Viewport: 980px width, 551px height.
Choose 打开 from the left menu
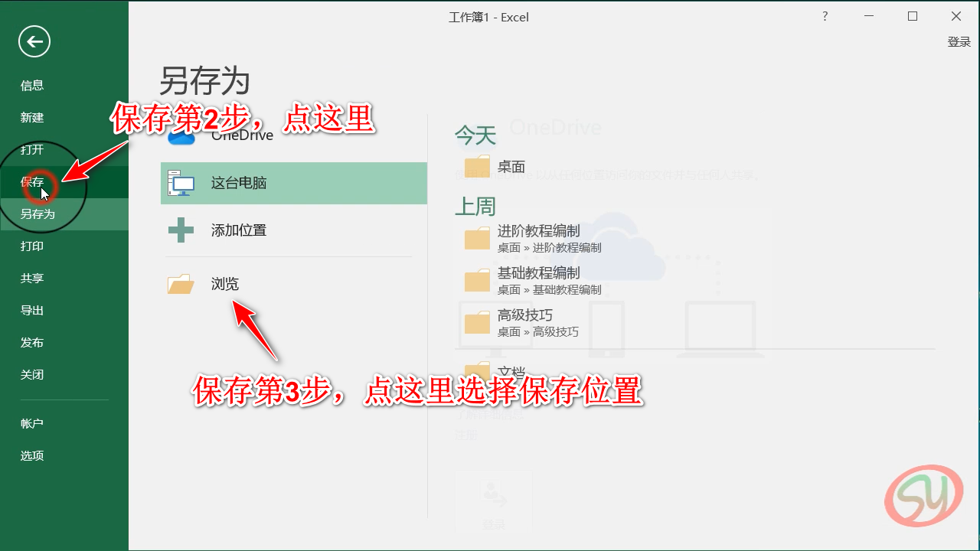pos(64,150)
